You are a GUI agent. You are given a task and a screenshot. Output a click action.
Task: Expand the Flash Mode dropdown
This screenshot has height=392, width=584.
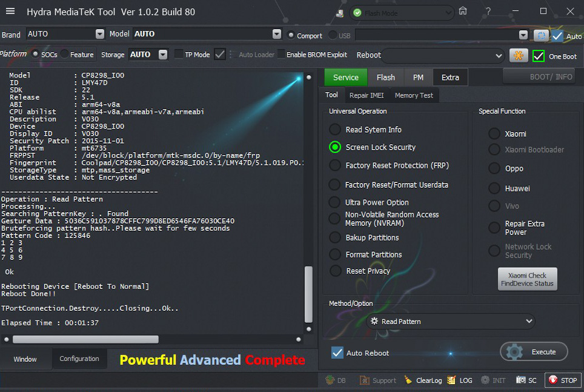tap(448, 13)
